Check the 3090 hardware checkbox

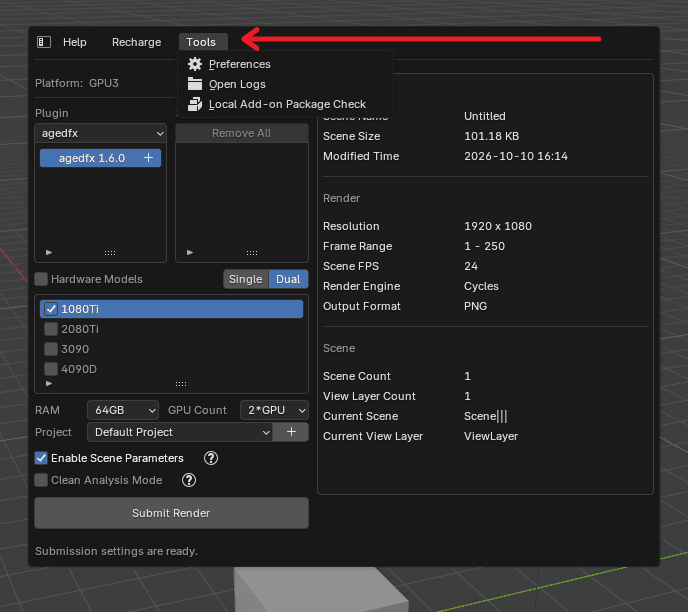click(51, 349)
